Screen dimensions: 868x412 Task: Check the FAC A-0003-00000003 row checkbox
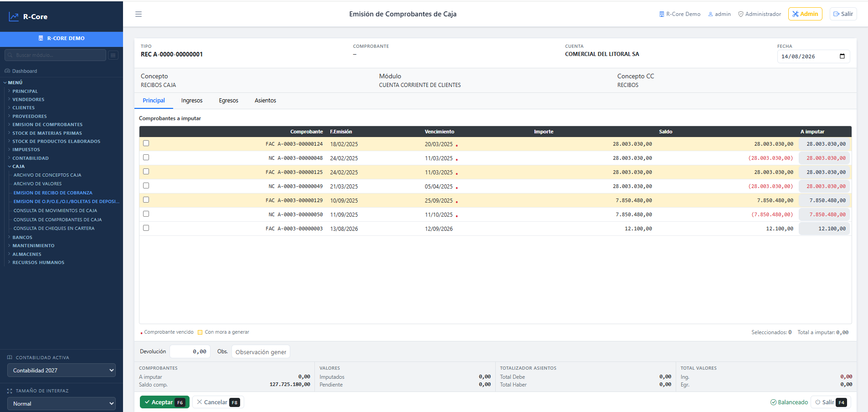[146, 228]
